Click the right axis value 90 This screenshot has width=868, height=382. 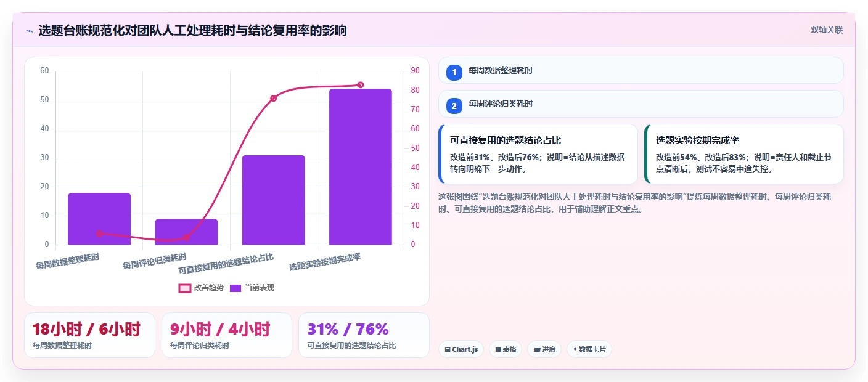tap(415, 71)
